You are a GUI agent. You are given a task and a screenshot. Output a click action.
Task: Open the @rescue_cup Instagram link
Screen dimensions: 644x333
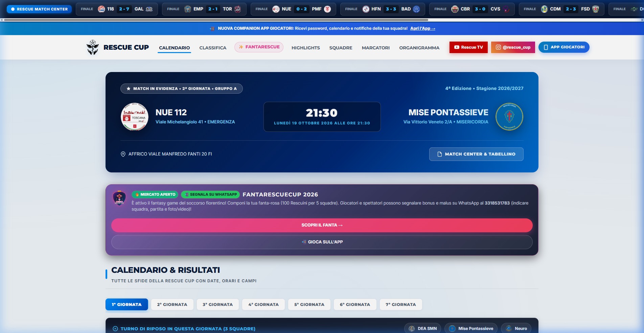tap(513, 47)
